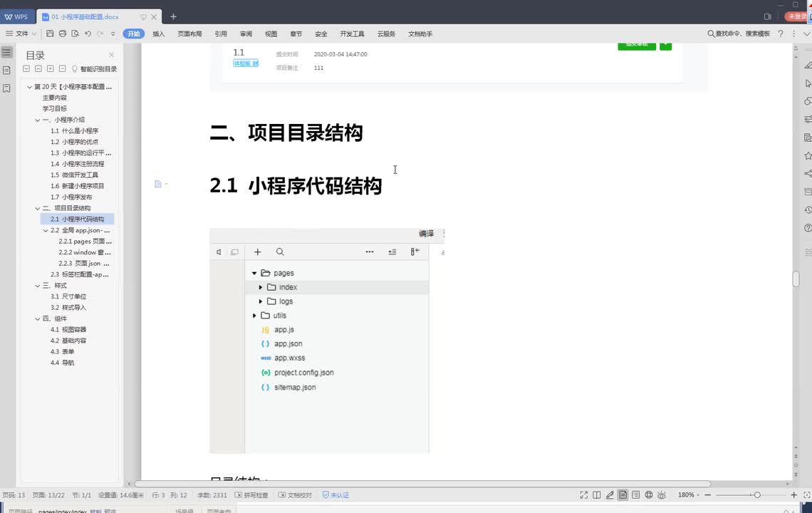
Task: Switch to the 开始 ribbon tab
Action: (134, 33)
